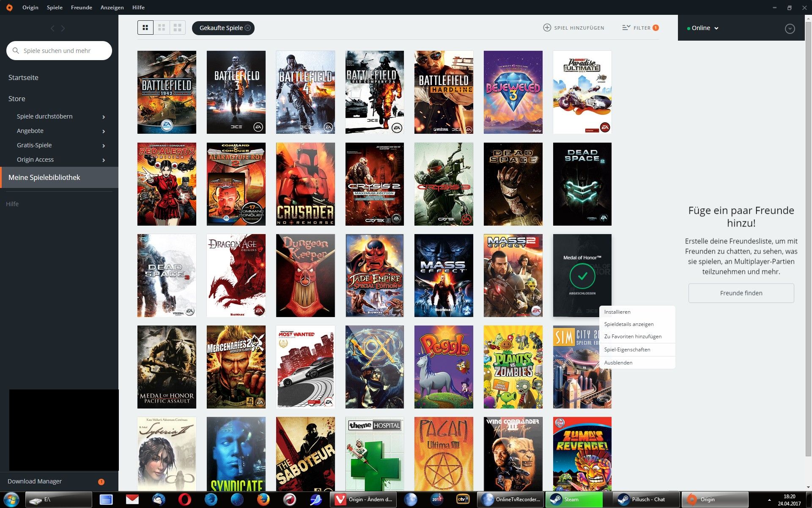Expand the Online status dropdown

705,28
